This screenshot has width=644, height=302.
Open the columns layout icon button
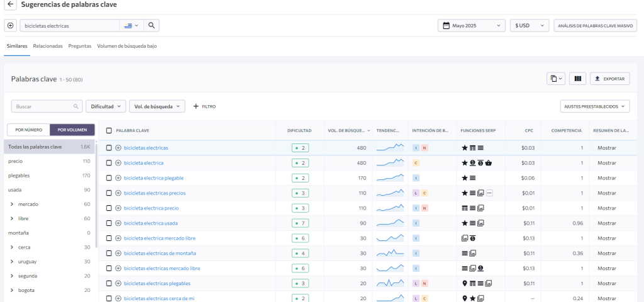point(577,79)
